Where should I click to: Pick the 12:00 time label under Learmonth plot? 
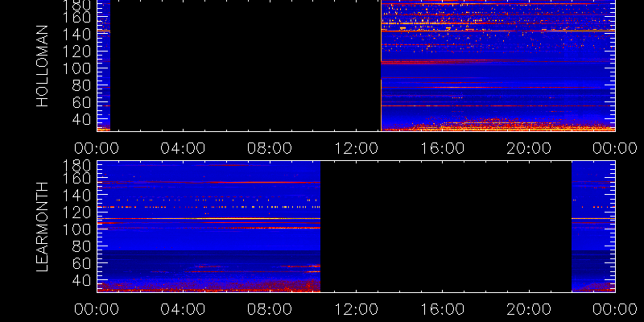click(x=356, y=309)
